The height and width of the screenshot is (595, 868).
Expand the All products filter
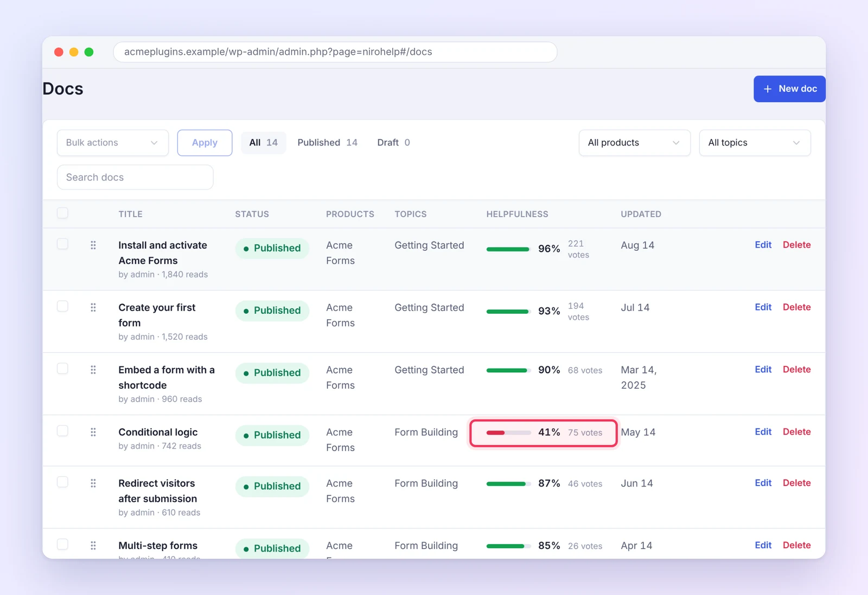click(x=635, y=143)
